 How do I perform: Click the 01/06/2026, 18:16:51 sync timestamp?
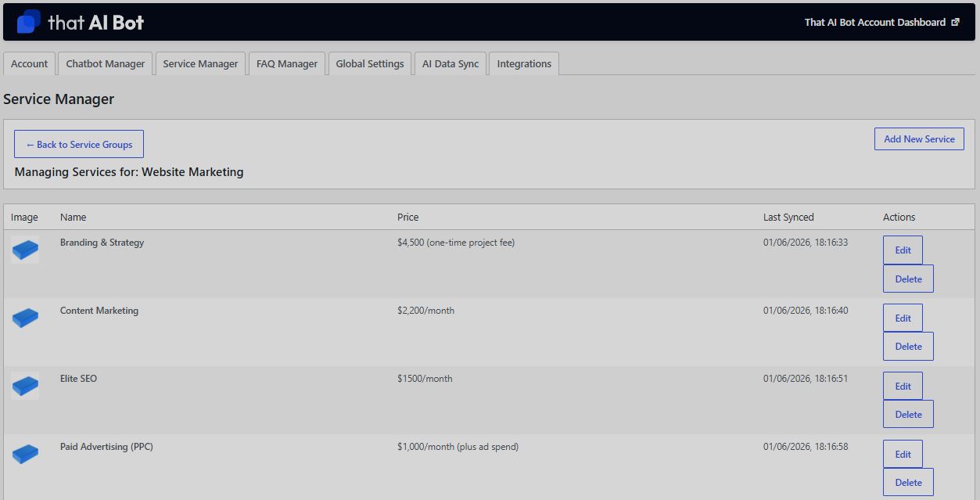click(x=806, y=379)
